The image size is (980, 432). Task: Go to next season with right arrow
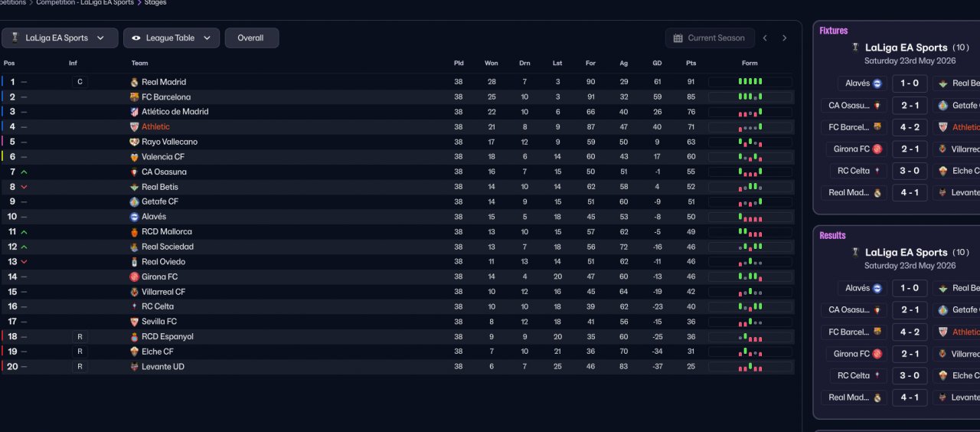tap(784, 38)
